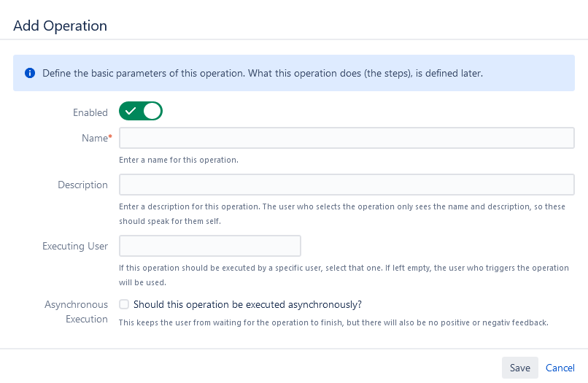The image size is (588, 383).
Task: Click the Add Operation dialog heading
Action: click(x=61, y=26)
